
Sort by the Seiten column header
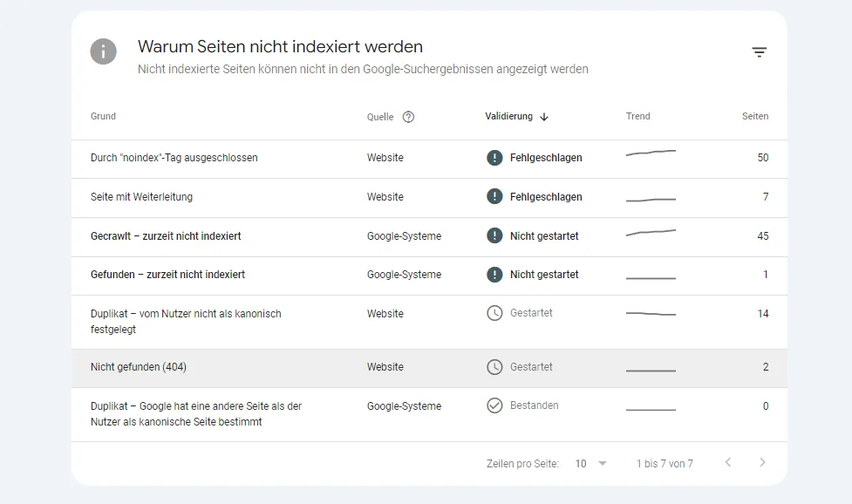tap(755, 116)
